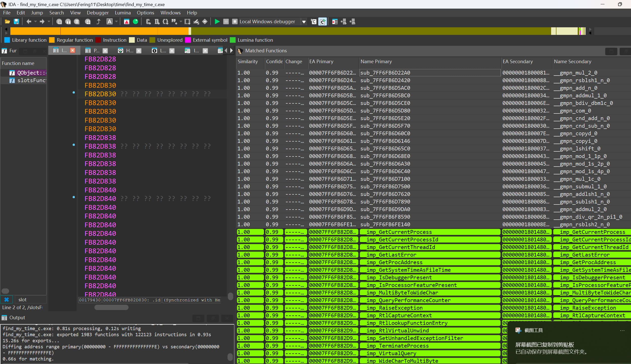Close the first IDA View tab
The image size is (631, 364).
(x=73, y=51)
